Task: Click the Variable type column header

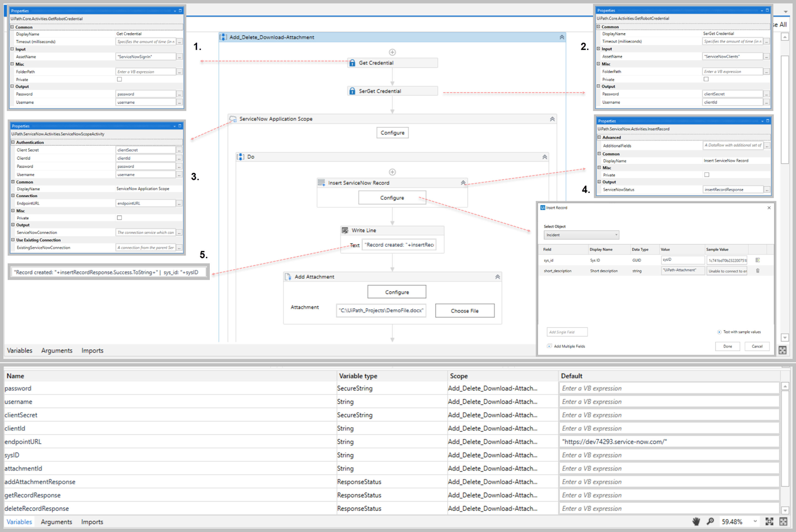Action: (358, 376)
